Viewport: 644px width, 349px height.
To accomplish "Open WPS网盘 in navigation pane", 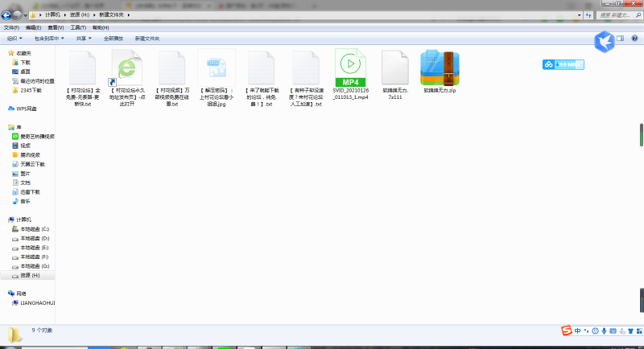I will 27,109.
